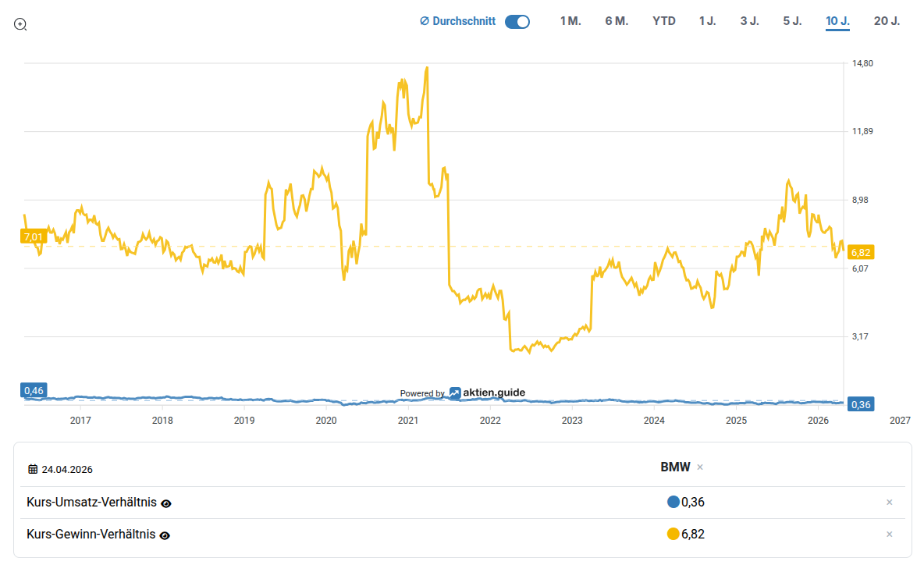Viewport: 924px width, 565px height.
Task: Select the 6 M. time range
Action: pos(617,21)
